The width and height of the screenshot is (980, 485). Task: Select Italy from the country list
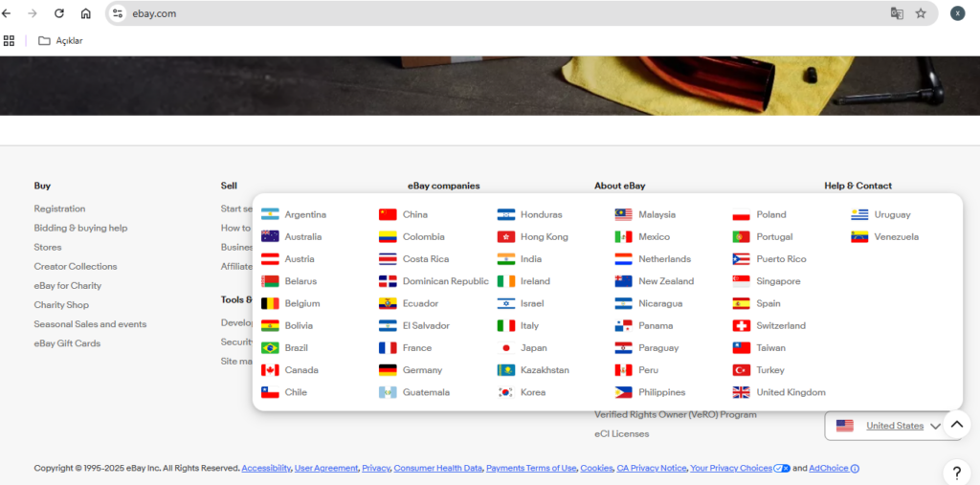click(529, 325)
